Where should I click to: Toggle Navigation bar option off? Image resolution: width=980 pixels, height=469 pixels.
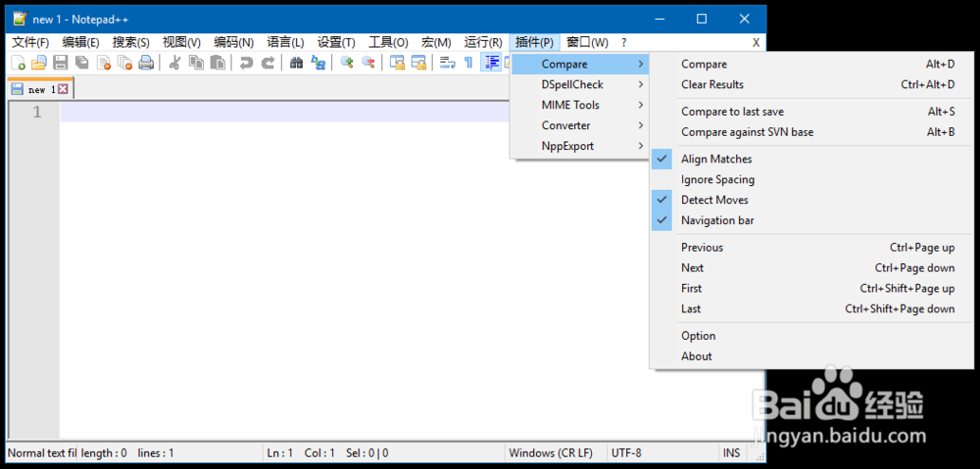click(812, 220)
